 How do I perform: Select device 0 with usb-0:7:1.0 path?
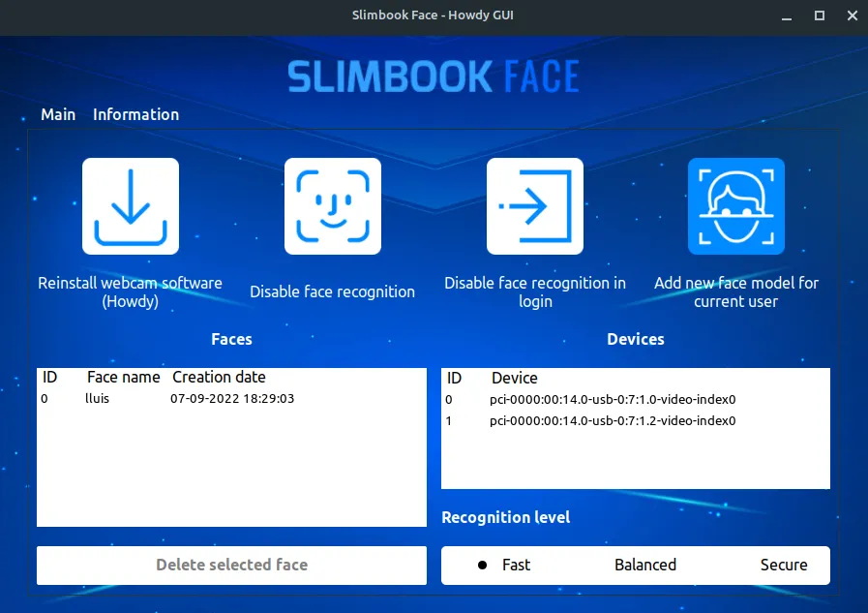(612, 399)
